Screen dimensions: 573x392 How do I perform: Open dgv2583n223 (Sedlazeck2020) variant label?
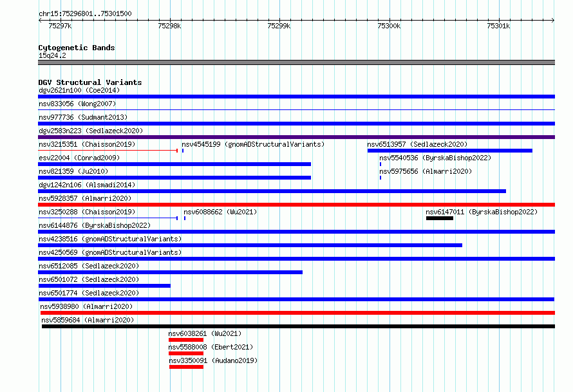[x=91, y=131]
